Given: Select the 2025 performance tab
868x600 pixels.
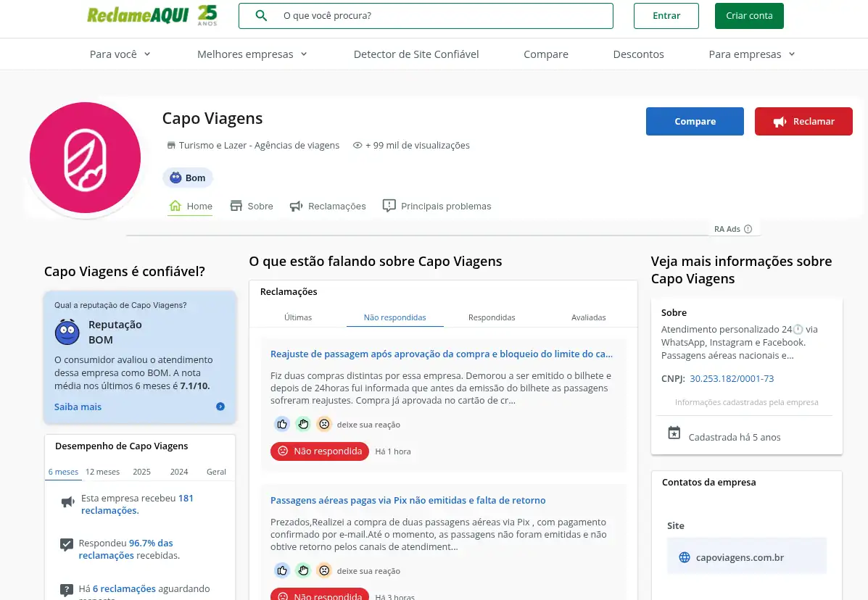Looking at the screenshot, I should tap(141, 472).
